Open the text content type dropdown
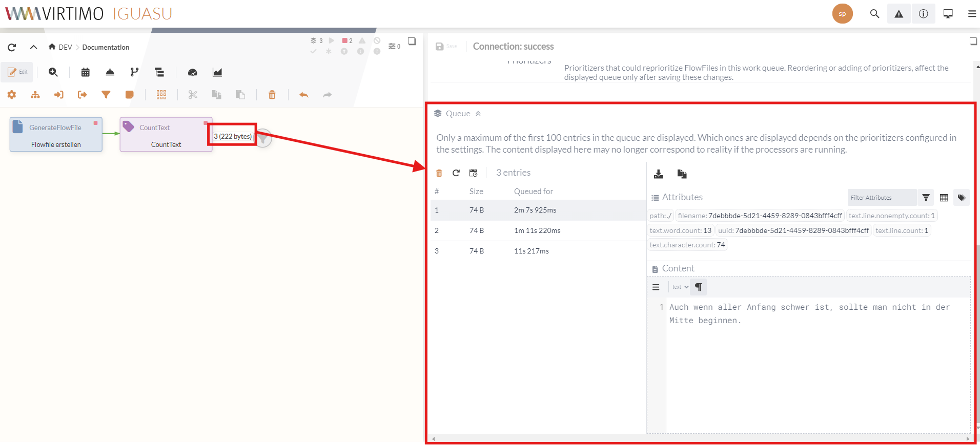980x445 pixels. [x=680, y=287]
